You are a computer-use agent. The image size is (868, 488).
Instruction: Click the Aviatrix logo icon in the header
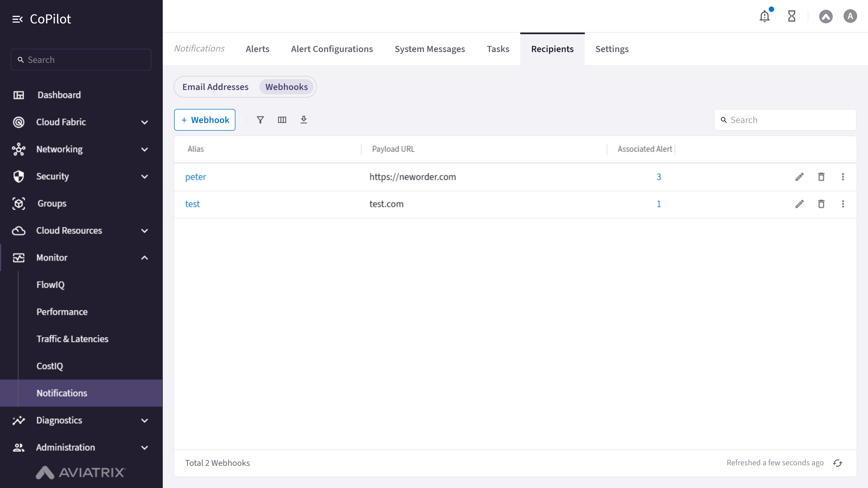[x=826, y=16]
